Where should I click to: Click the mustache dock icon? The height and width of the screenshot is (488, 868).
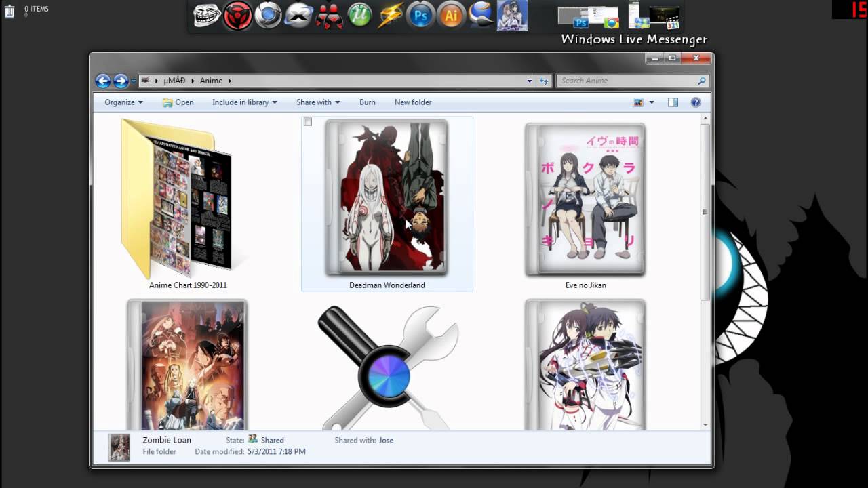tap(298, 15)
